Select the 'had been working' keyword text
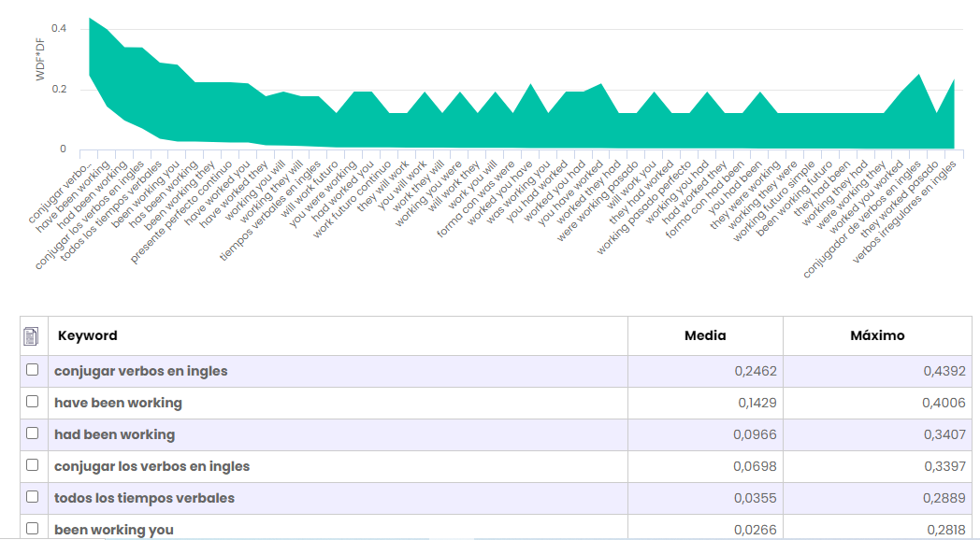 (x=114, y=434)
